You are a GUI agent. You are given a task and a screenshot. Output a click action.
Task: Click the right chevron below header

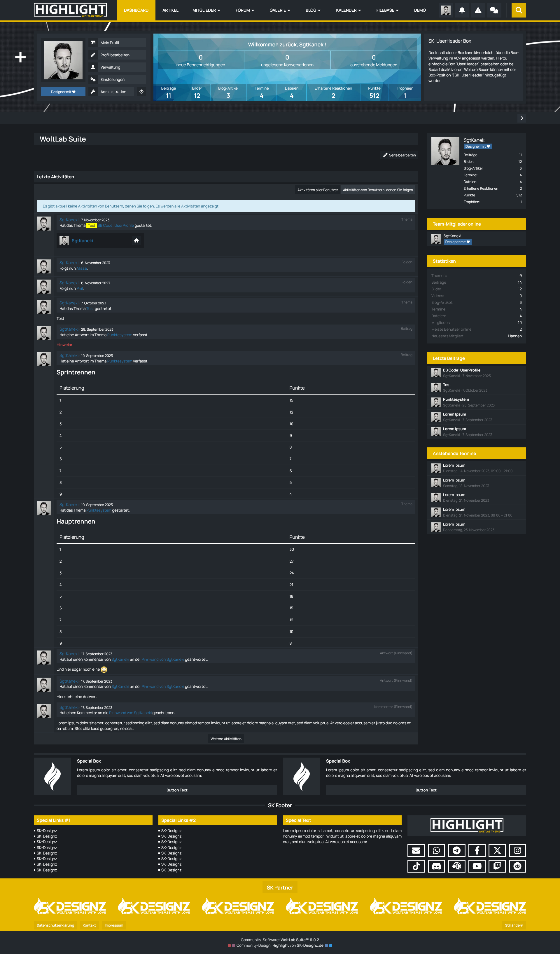tap(522, 118)
